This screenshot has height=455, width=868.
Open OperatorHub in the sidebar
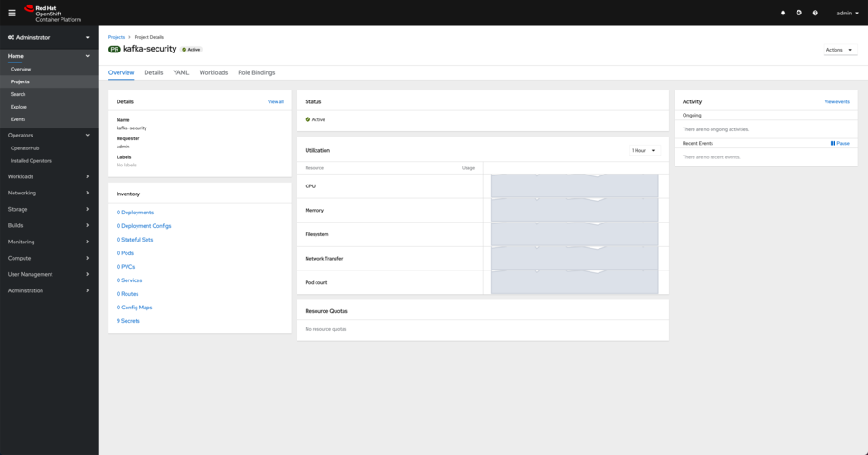tap(25, 148)
